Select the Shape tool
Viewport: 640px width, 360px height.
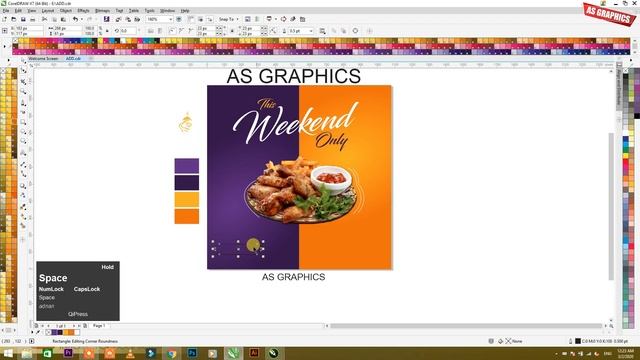tap(23, 71)
